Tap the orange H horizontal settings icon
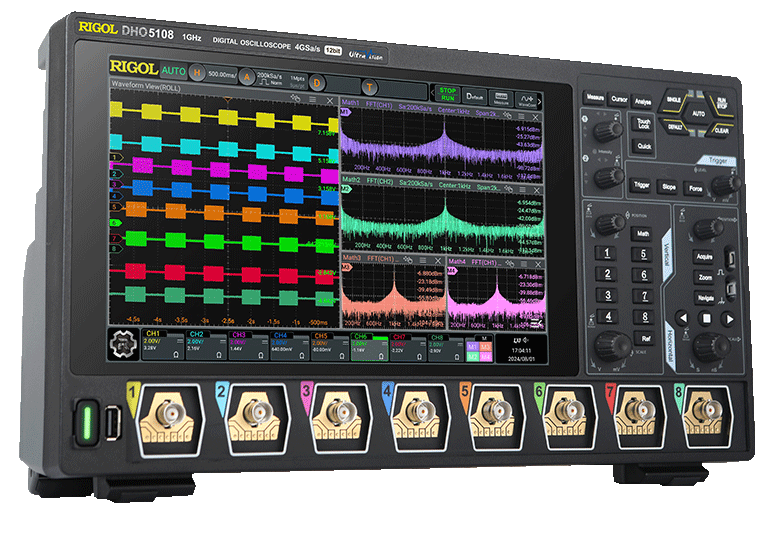Viewport: 768px width, 533px height. [x=197, y=73]
